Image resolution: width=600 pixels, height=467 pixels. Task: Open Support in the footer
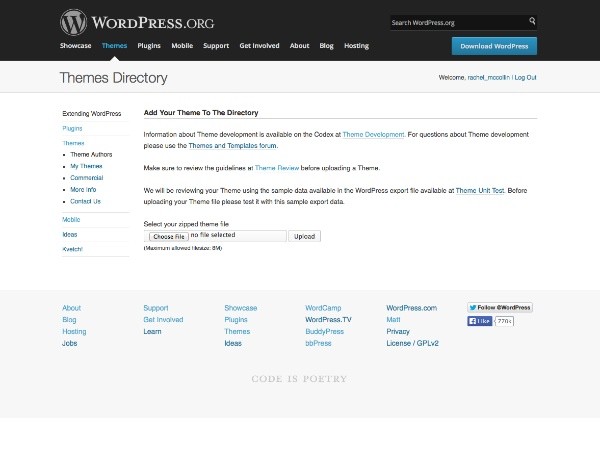(x=156, y=308)
